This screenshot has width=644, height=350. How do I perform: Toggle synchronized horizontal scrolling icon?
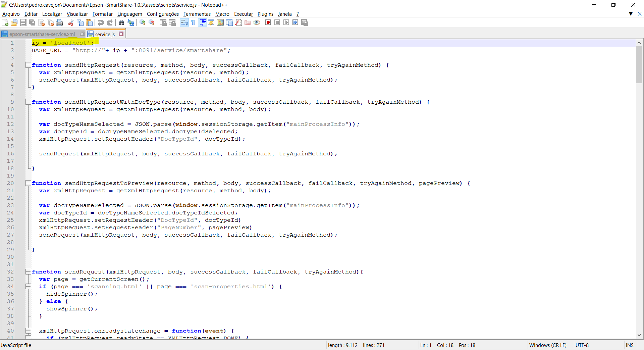click(x=172, y=22)
